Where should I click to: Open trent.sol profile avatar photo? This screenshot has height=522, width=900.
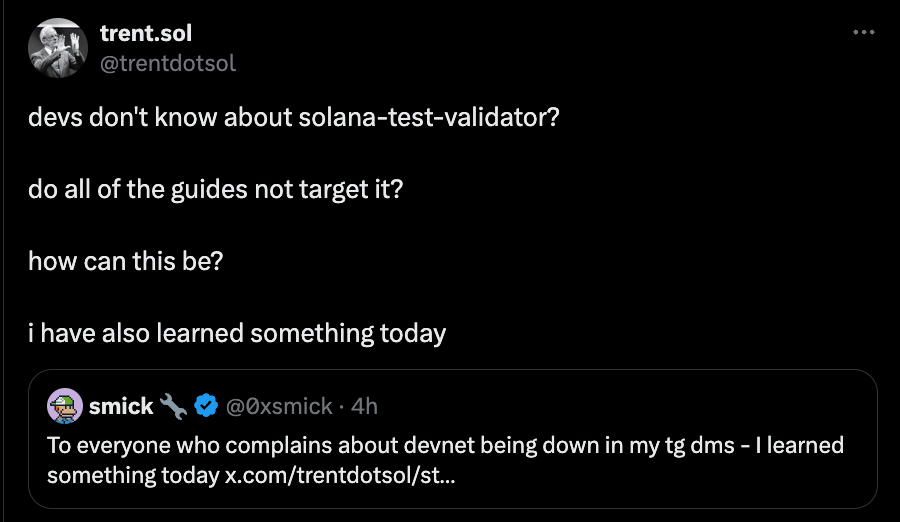(x=58, y=48)
